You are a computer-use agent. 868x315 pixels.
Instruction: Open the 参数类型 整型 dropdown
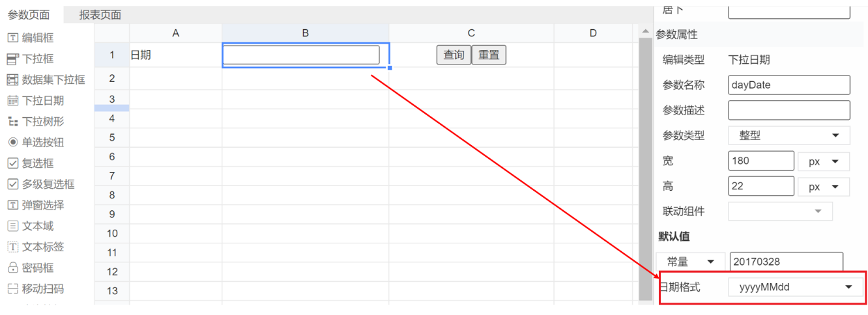pos(788,135)
